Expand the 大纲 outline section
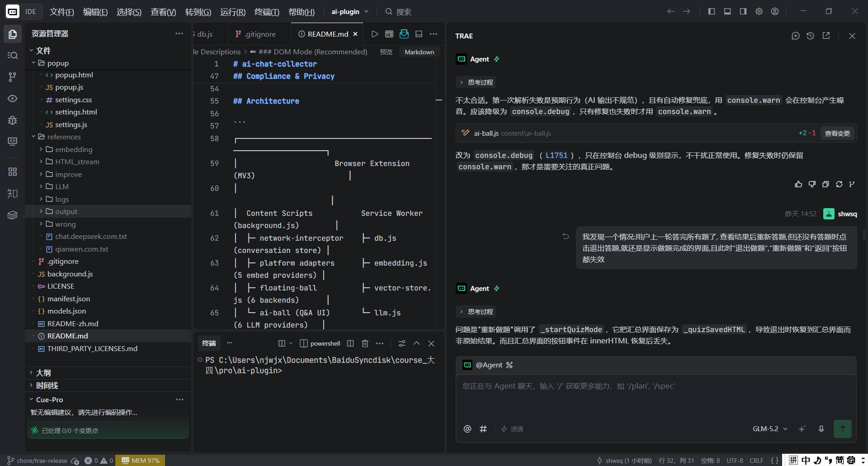 click(108, 373)
